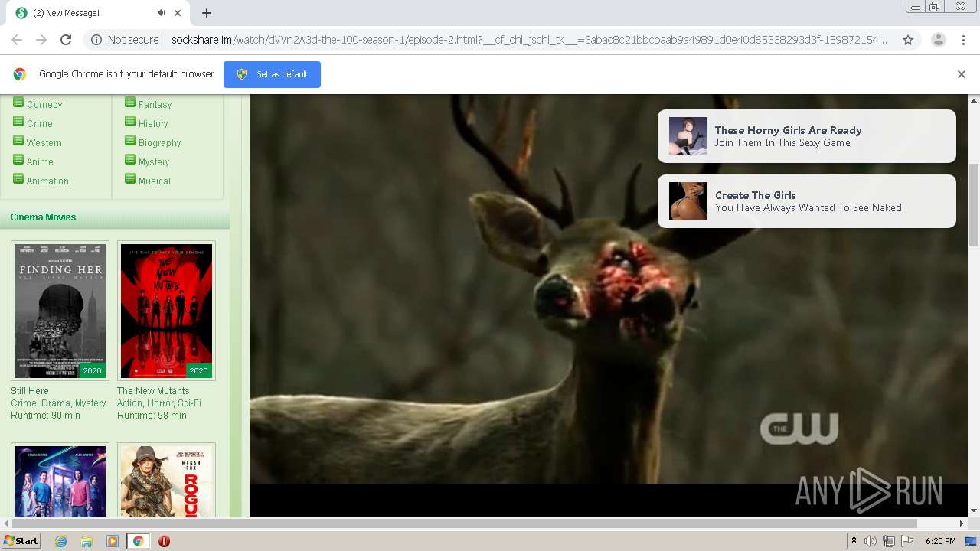Click the taskbar clock 6:20 PM
The width and height of the screenshot is (980, 551).
coord(940,541)
